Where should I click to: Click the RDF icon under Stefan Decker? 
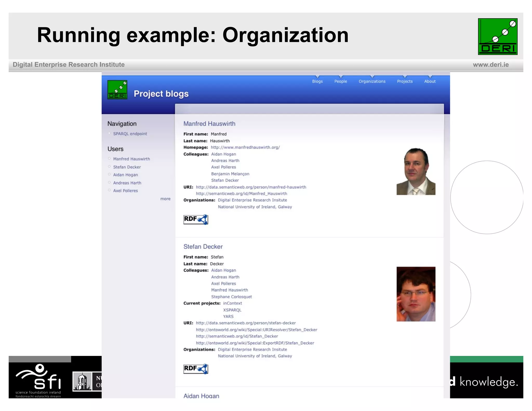(196, 368)
